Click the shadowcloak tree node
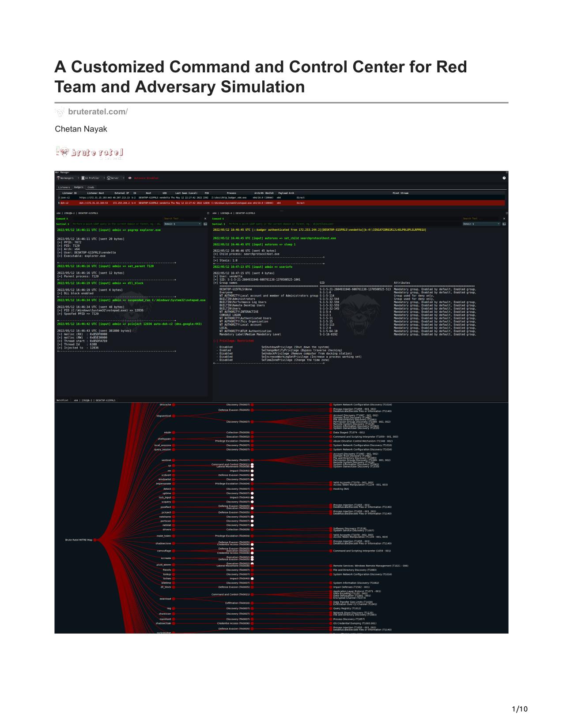 tap(174, 623)
